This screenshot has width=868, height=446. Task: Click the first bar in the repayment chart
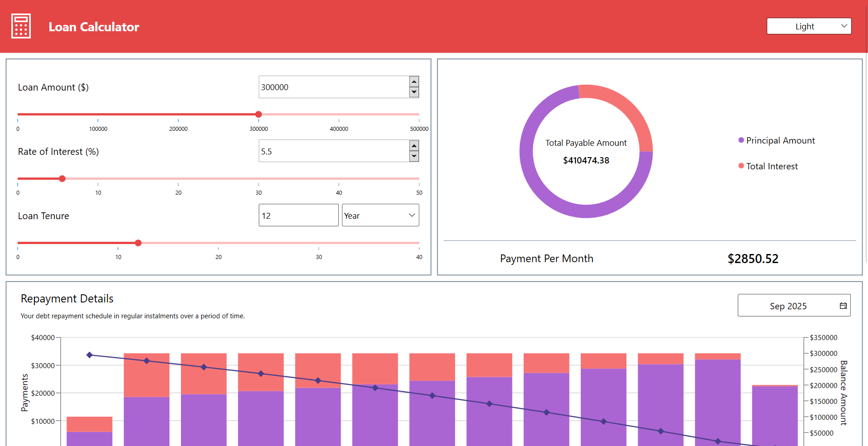[89, 430]
